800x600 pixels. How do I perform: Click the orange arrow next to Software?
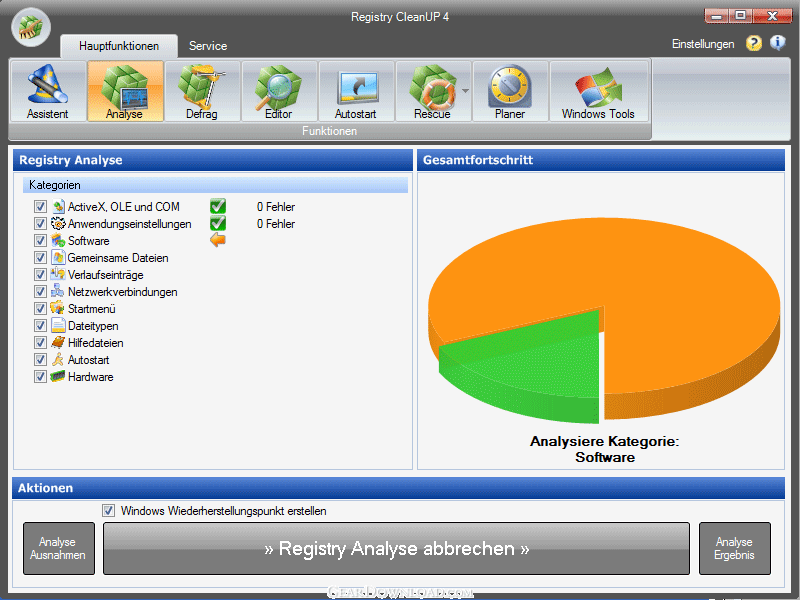218,240
